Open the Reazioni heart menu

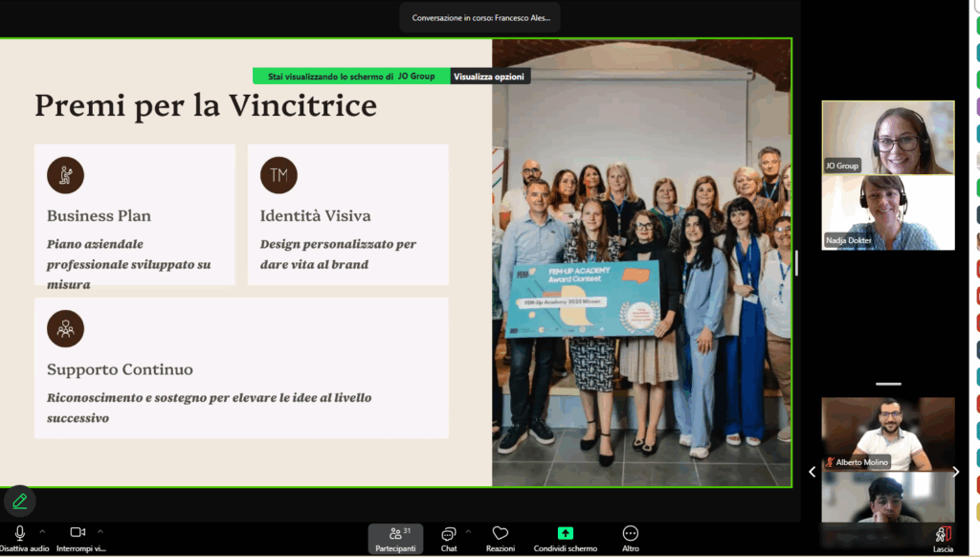500,538
